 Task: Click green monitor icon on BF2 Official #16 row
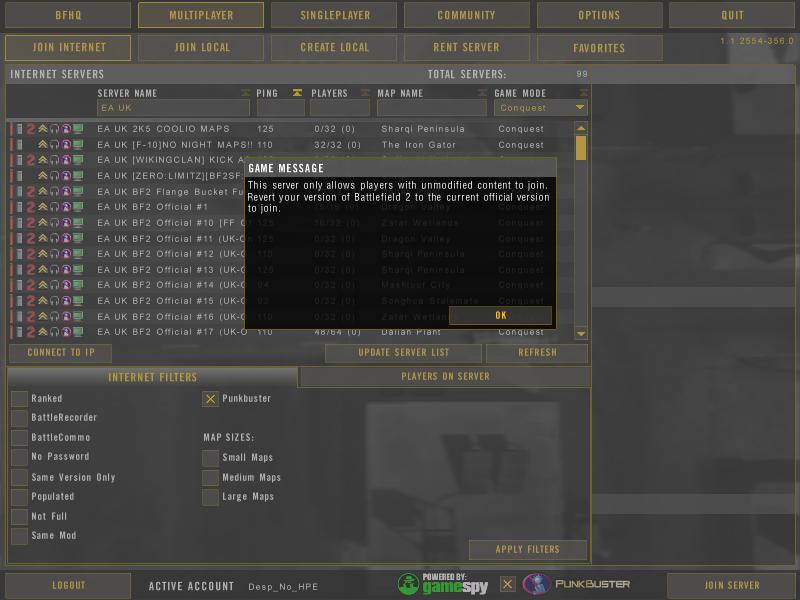tap(78, 316)
